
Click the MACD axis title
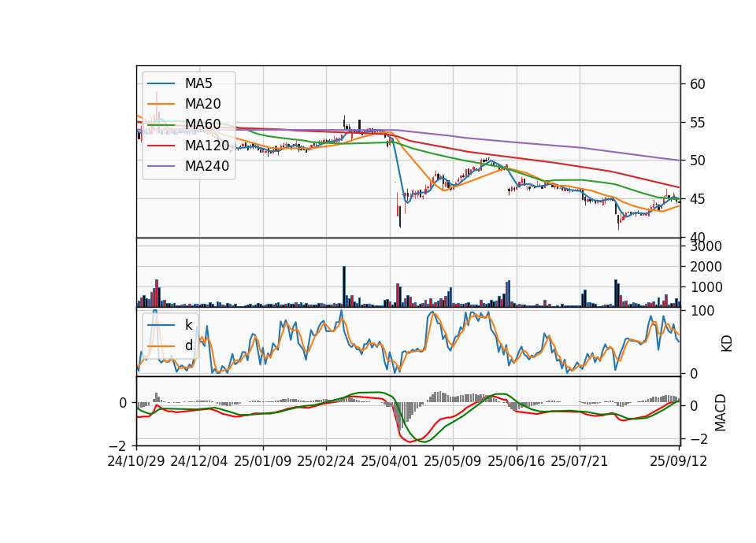(721, 412)
